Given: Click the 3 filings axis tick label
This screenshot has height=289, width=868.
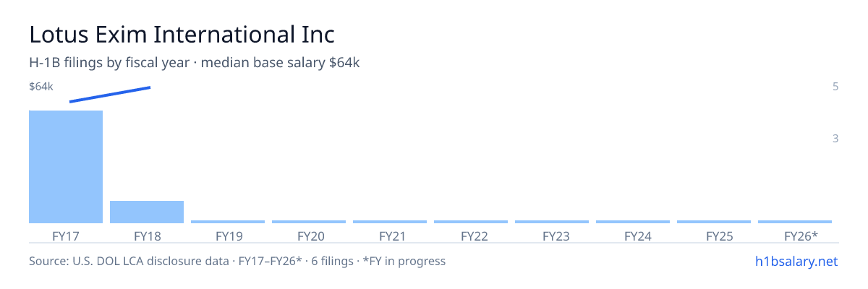Looking at the screenshot, I should [835, 138].
